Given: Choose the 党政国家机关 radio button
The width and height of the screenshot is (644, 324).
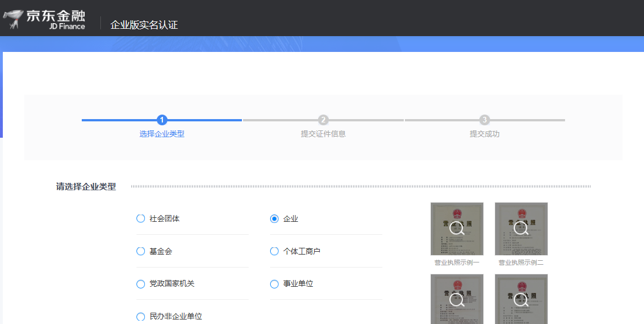Looking at the screenshot, I should (x=141, y=284).
